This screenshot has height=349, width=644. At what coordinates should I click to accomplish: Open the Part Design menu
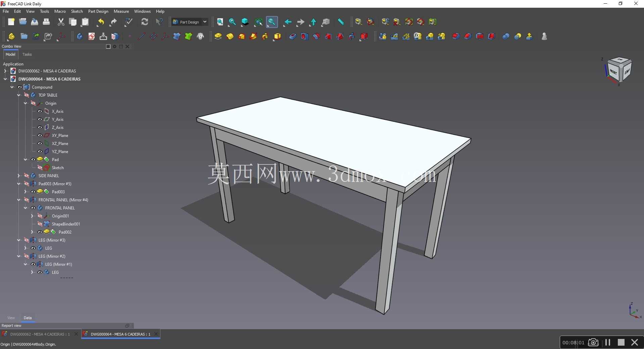[98, 11]
